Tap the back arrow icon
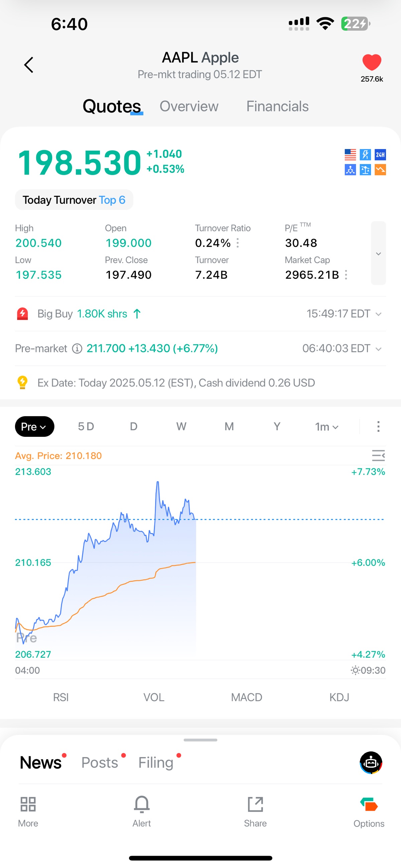The image size is (401, 868). (x=29, y=65)
